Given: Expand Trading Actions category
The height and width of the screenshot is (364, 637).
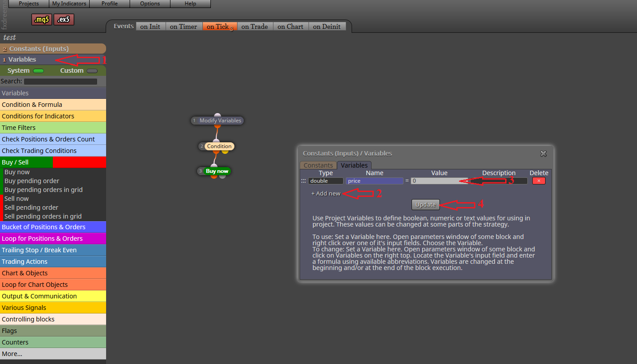Looking at the screenshot, I should (53, 262).
